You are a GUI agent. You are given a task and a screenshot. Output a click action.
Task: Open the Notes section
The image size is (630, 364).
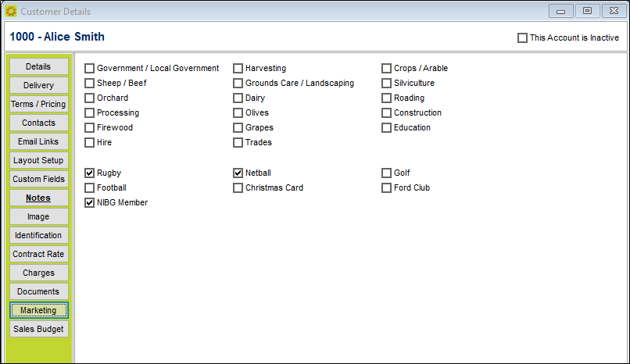coord(38,198)
